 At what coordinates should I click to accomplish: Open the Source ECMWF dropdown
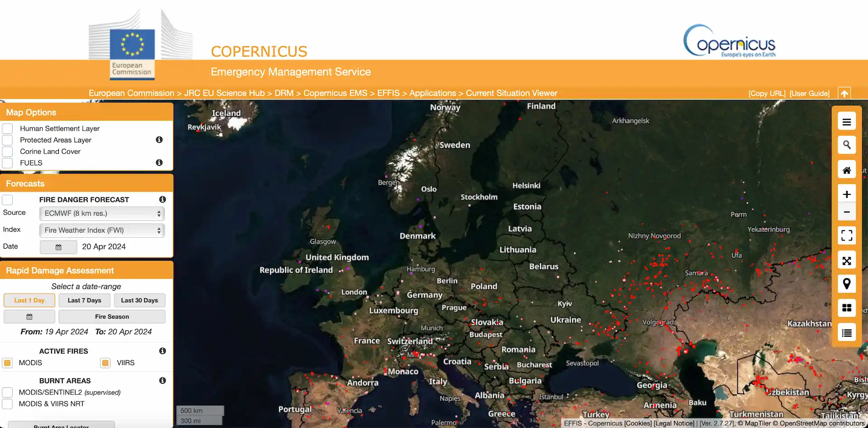[102, 213]
